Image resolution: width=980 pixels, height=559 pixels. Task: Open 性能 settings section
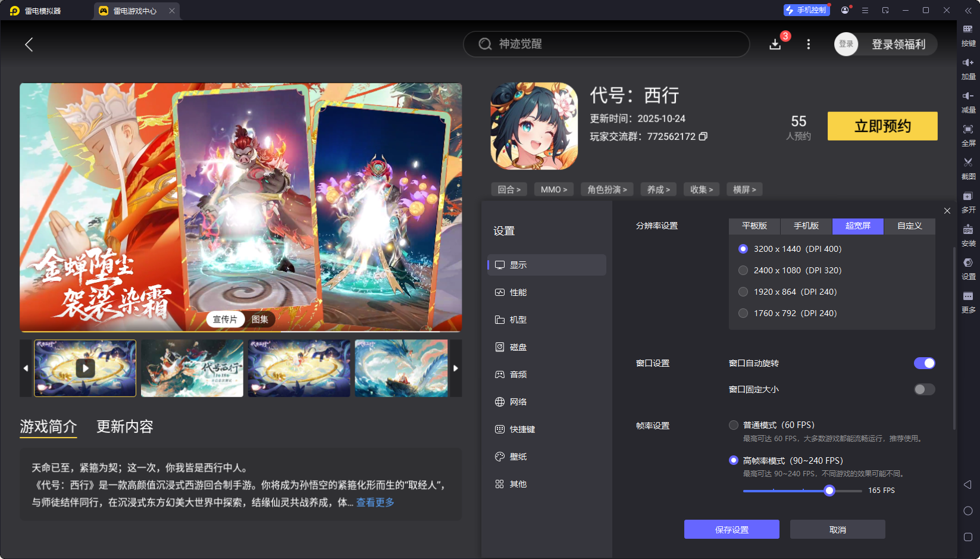point(547,292)
